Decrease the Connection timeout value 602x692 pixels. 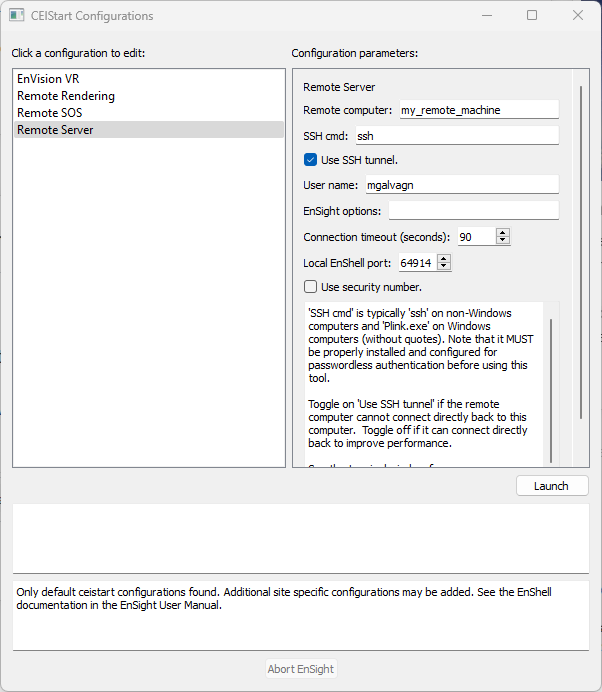click(x=502, y=241)
